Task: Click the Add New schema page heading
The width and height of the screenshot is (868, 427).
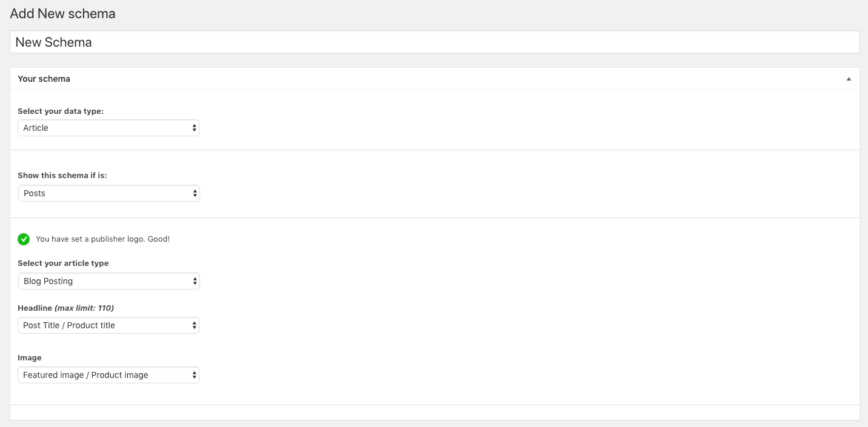Action: point(62,13)
